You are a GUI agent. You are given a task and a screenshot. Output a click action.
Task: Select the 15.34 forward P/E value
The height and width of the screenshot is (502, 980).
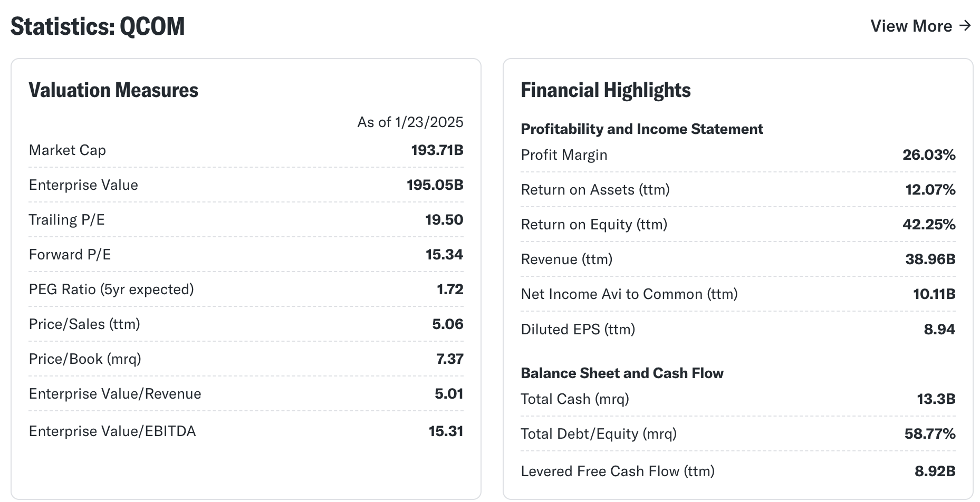[x=445, y=255]
